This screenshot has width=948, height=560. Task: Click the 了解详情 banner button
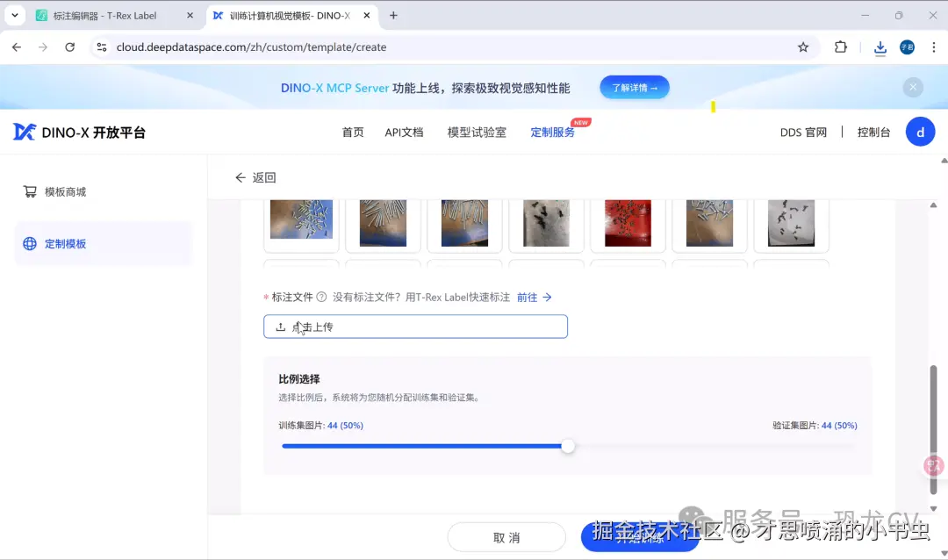tap(634, 87)
